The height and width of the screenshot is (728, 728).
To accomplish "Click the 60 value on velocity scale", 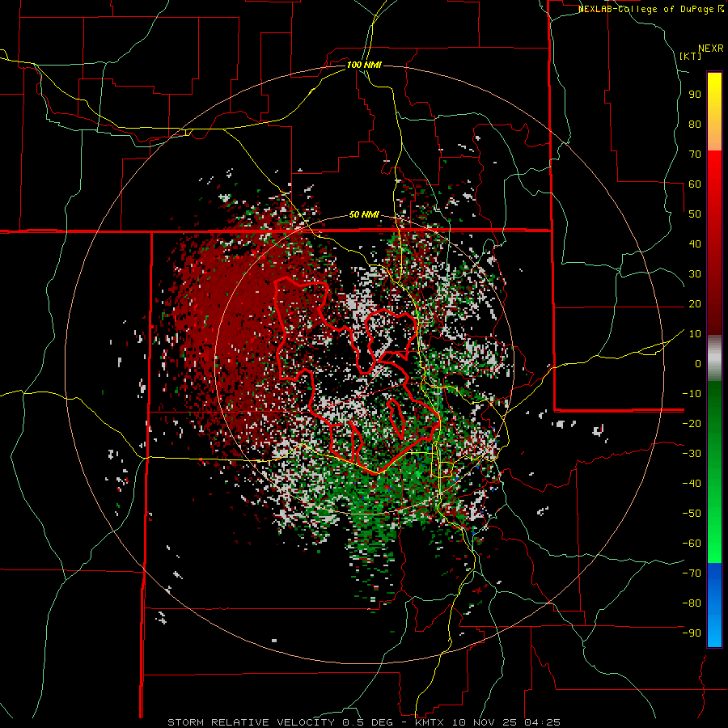I will [x=695, y=184].
